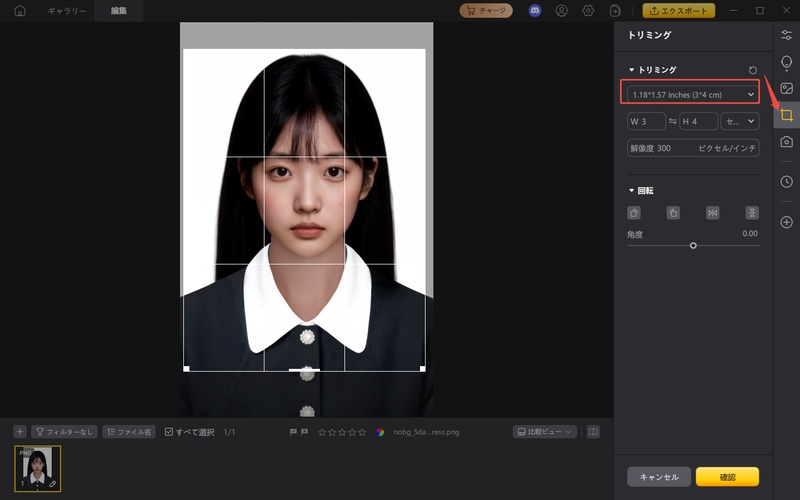Open the user account icon
The height and width of the screenshot is (500, 800).
tap(562, 11)
